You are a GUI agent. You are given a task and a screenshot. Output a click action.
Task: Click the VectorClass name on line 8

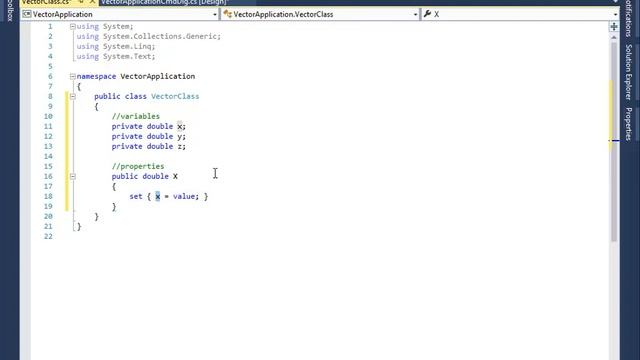[175, 96]
